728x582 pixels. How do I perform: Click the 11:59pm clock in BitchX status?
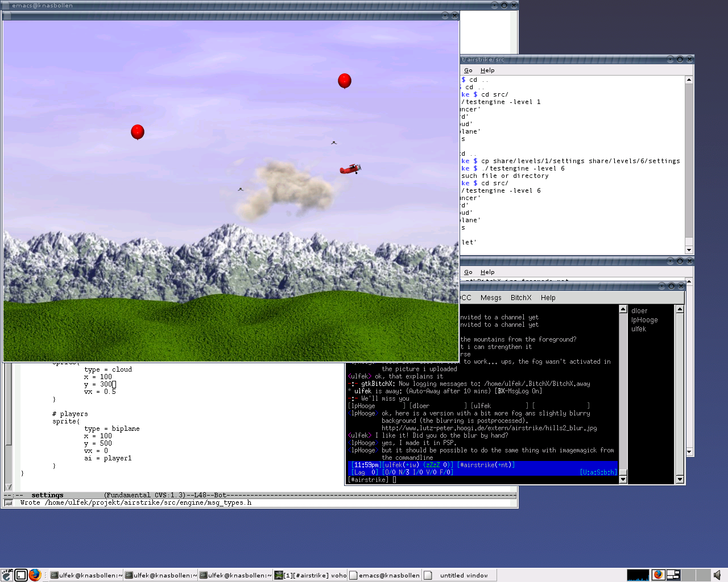tap(366, 465)
